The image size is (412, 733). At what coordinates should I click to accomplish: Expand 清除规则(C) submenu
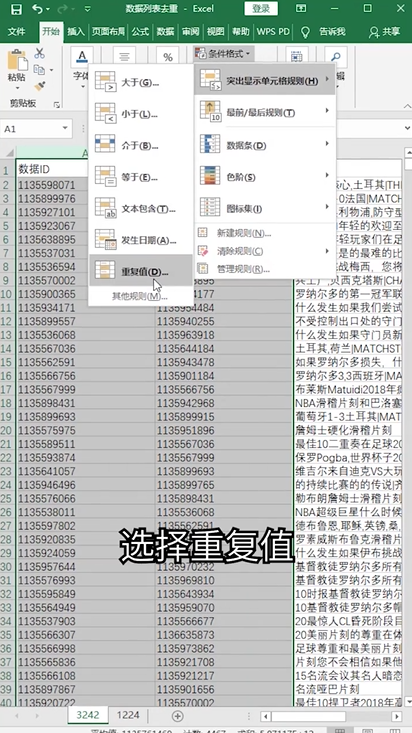pyautogui.click(x=265, y=251)
